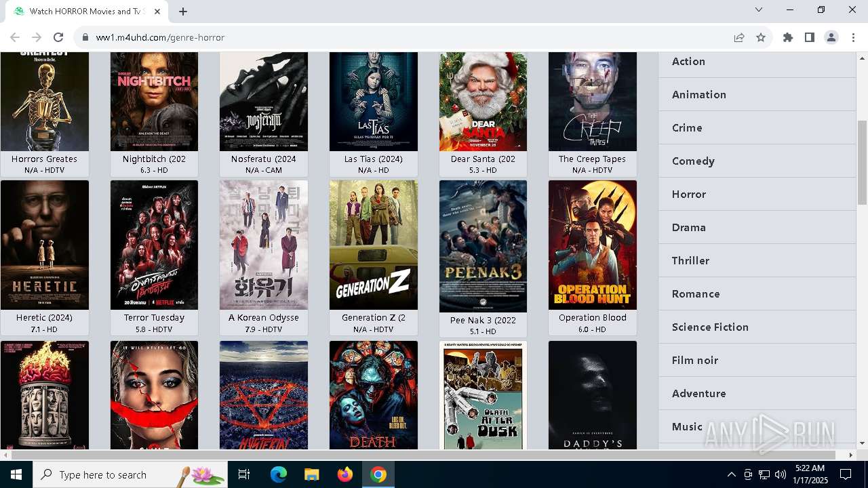Click the Heretic (2024) title link

click(x=44, y=317)
